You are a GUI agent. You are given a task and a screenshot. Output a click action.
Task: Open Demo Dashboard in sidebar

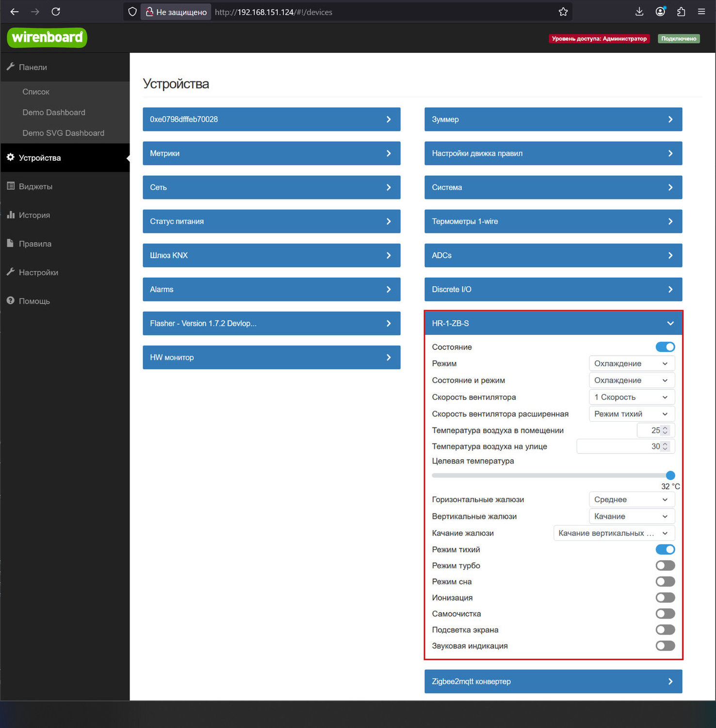click(54, 112)
